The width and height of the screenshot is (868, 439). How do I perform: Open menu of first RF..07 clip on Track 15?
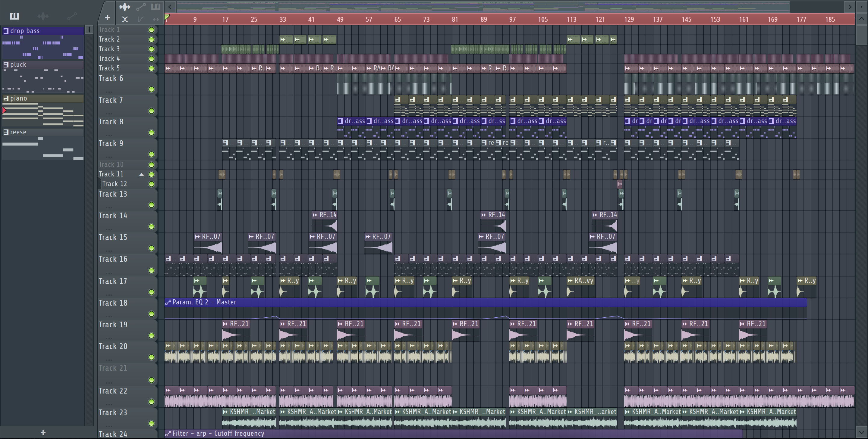[197, 237]
